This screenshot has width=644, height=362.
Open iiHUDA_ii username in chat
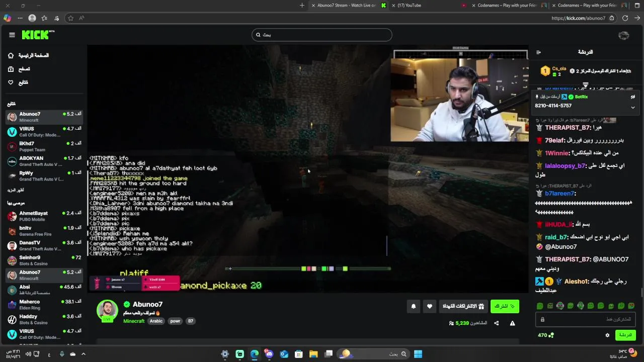click(x=558, y=224)
